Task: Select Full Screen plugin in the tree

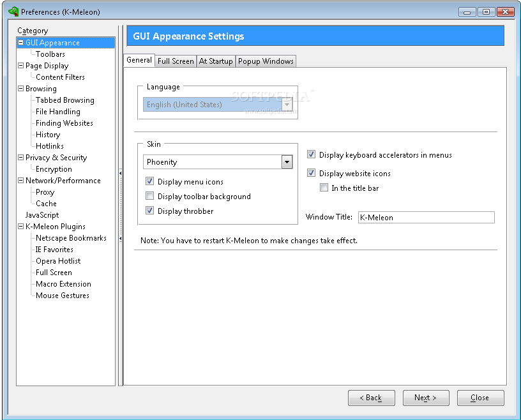Action: 54,273
